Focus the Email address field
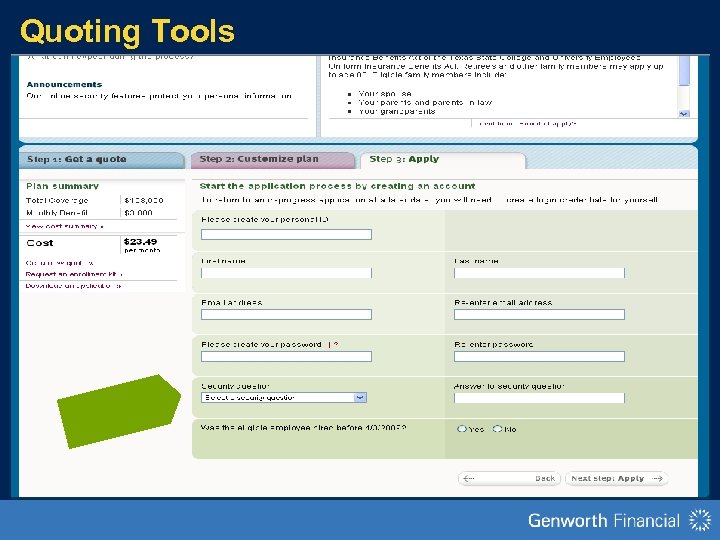720x540 pixels. [286, 315]
